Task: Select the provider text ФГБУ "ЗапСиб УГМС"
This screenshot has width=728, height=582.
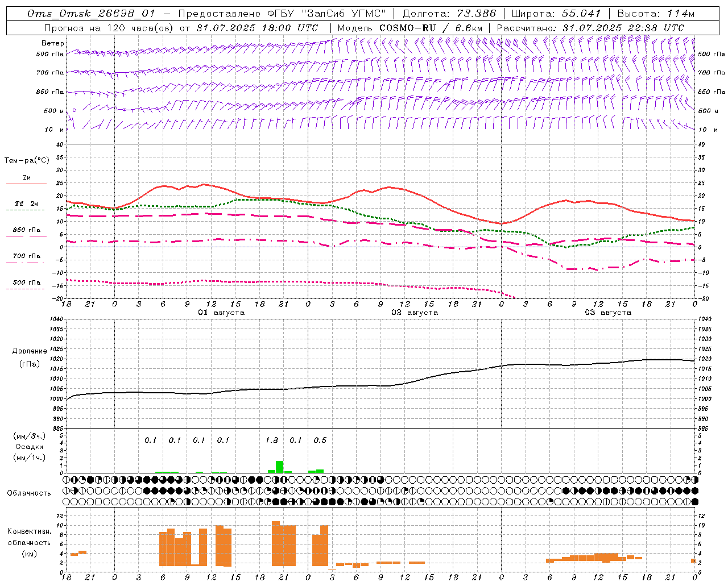Action: [x=326, y=14]
